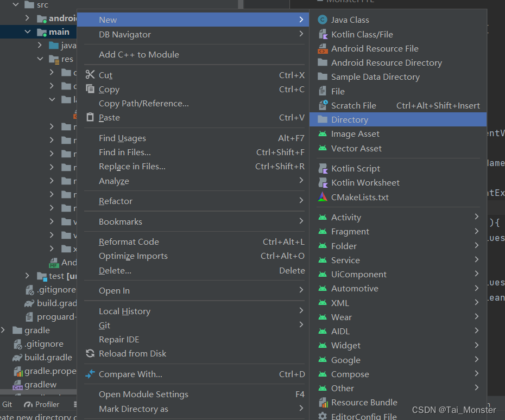Click the Resource Bundle icon
Image resolution: width=505 pixels, height=420 pixels.
pos(323,402)
